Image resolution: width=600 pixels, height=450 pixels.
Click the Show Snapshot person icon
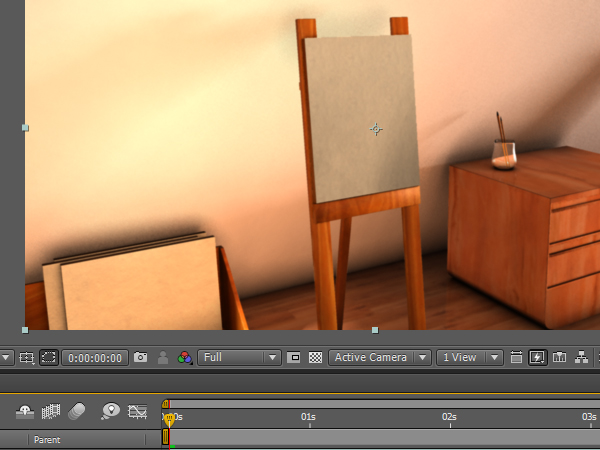162,357
